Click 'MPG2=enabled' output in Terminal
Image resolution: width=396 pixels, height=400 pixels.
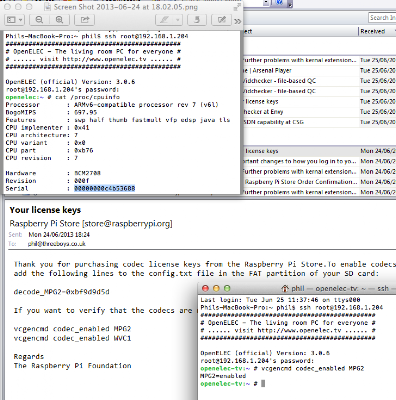pyautogui.click(x=223, y=376)
